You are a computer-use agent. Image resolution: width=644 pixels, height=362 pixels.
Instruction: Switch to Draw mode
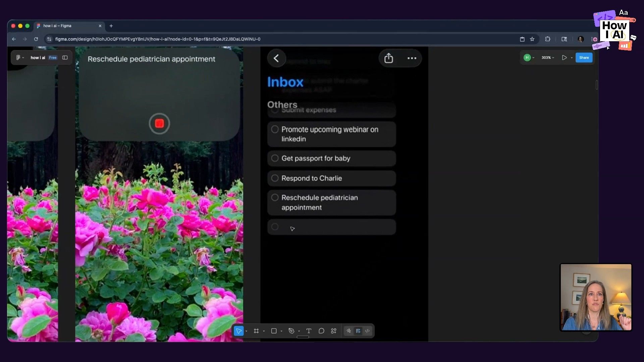349,331
